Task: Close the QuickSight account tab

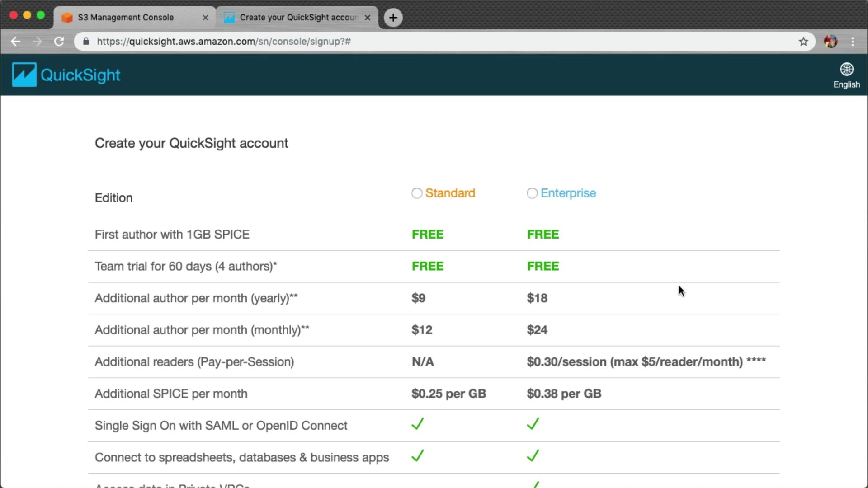Action: tap(368, 18)
